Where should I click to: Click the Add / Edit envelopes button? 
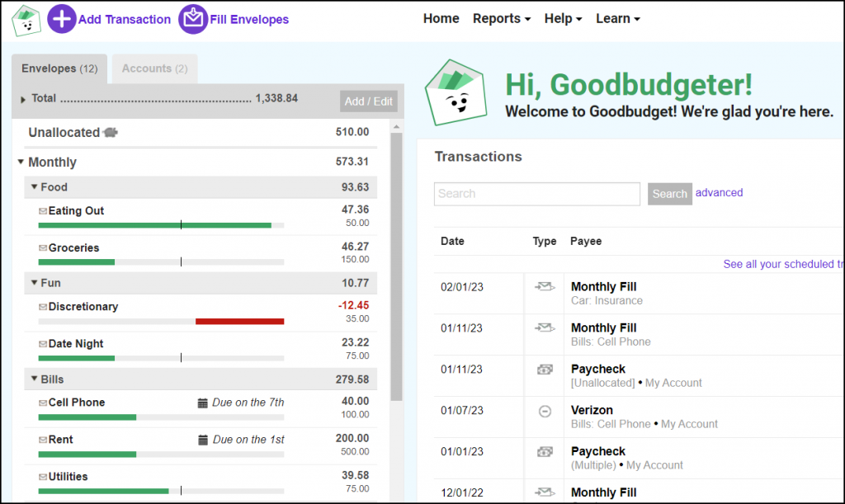369,101
